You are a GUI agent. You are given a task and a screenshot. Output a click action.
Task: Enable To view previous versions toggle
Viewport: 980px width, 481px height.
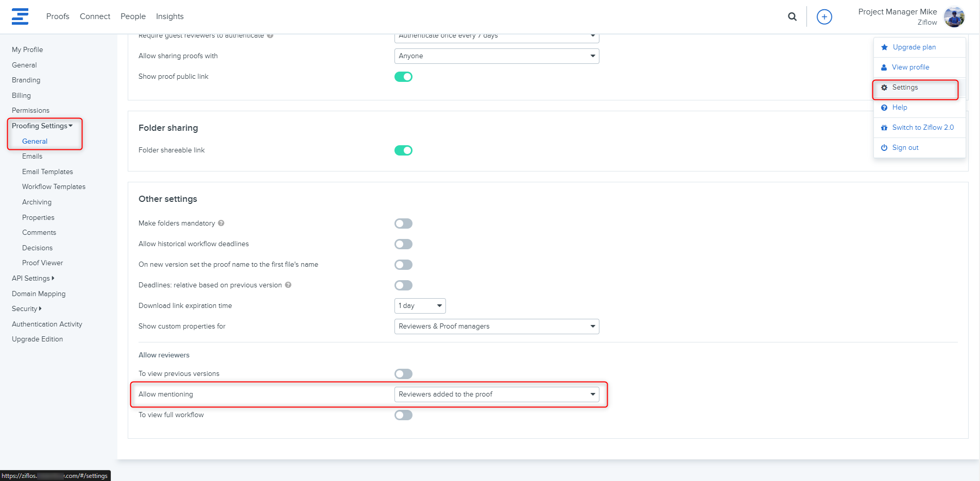403,374
